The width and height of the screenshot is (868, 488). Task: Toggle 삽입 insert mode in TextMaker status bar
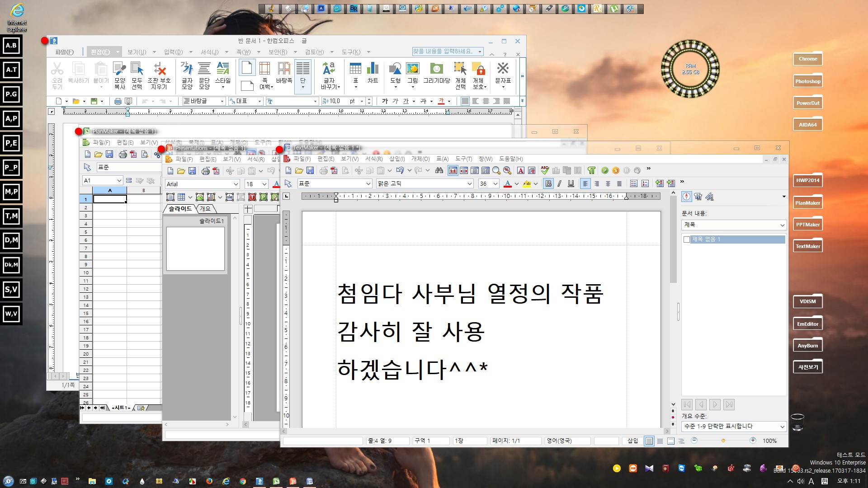(632, 441)
